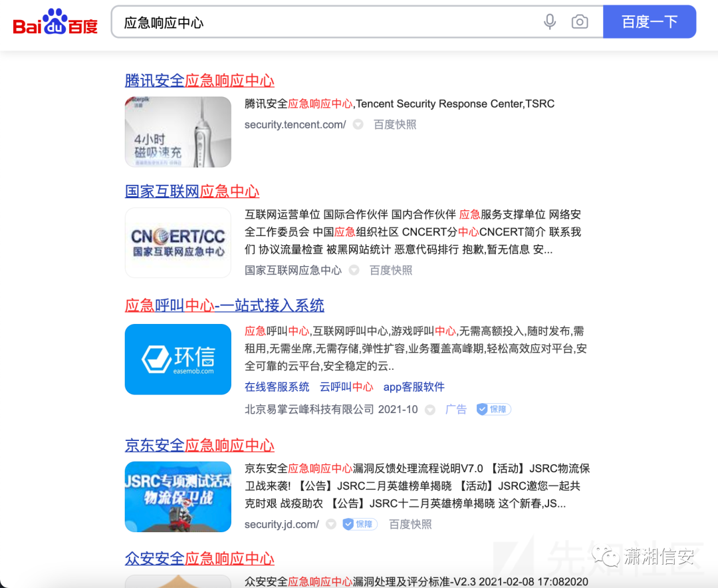
Task: Click the CNCERT snippet mentioning 互联网运营单位
Action: tap(413, 232)
